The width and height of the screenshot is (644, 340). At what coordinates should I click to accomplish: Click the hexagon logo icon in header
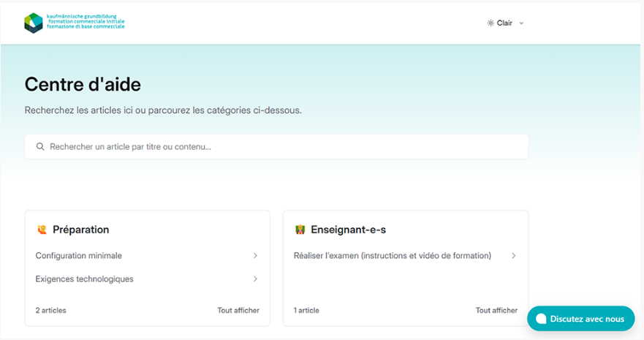[x=34, y=23]
